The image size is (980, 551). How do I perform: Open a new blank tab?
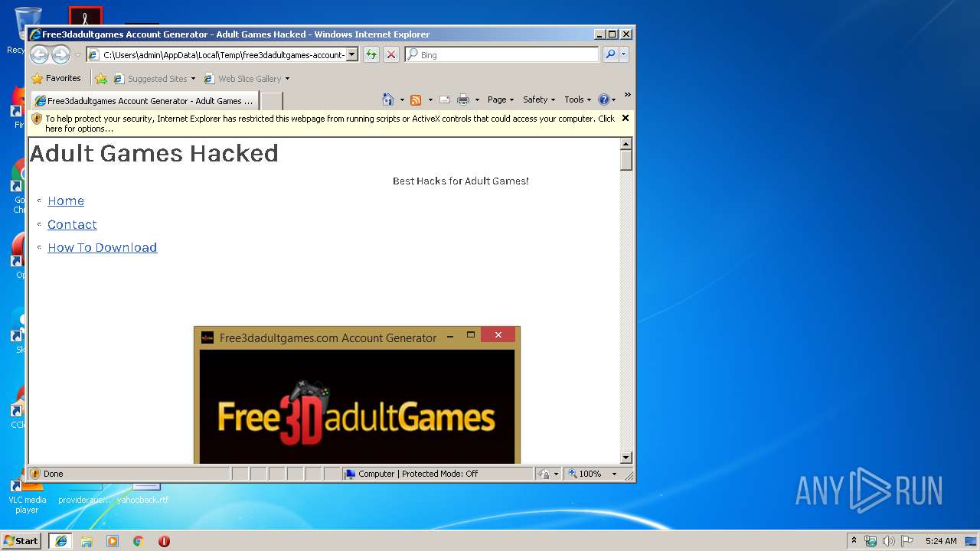click(272, 100)
